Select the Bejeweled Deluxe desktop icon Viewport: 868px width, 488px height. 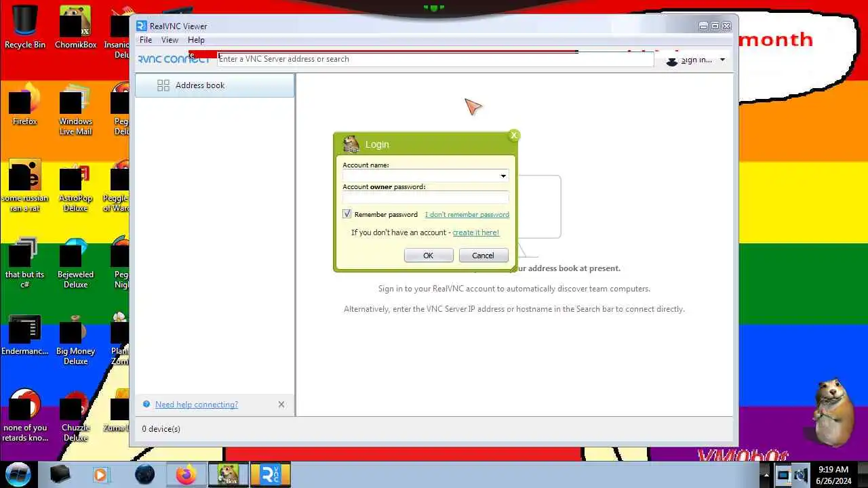tap(75, 262)
